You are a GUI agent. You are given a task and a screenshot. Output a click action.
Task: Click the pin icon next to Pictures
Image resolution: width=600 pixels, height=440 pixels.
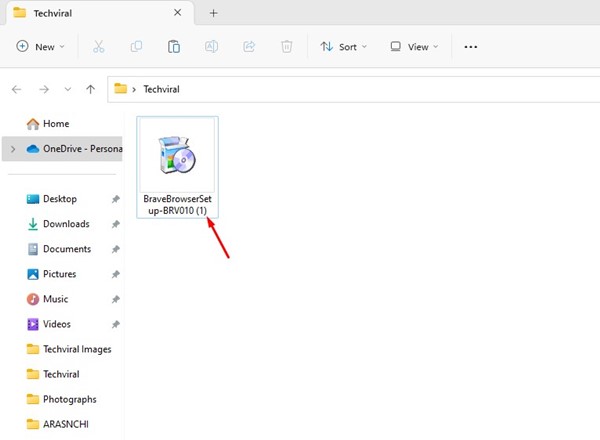[116, 274]
